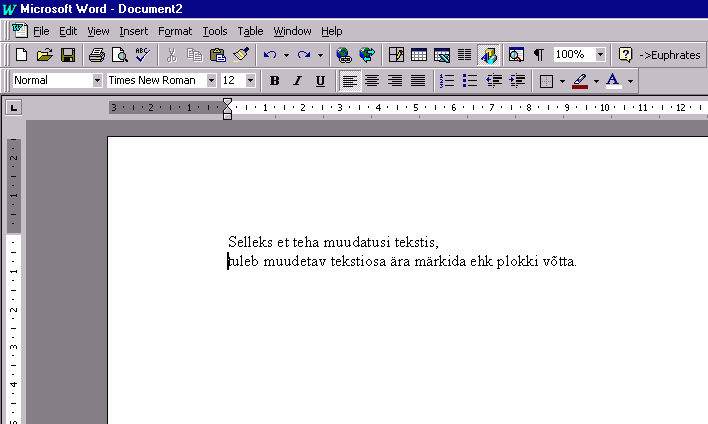Open the Times New Roman font dropdown
The height and width of the screenshot is (424, 708).
pos(211,81)
